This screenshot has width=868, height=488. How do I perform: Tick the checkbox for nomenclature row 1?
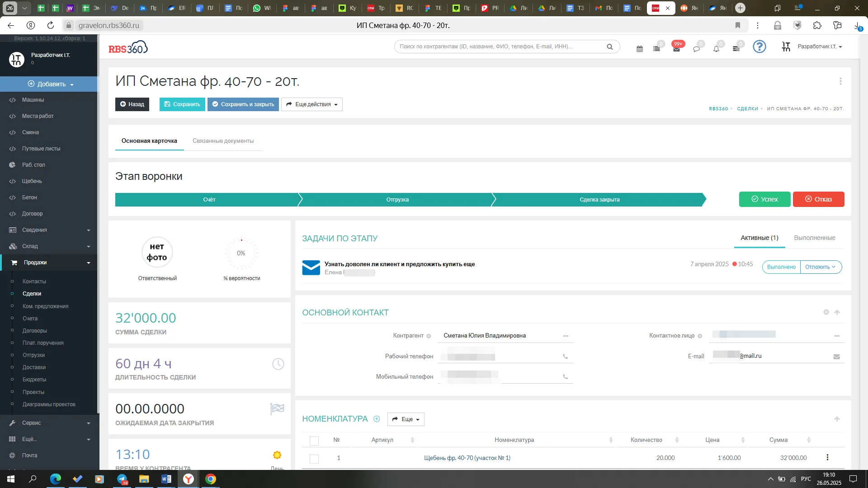314,459
